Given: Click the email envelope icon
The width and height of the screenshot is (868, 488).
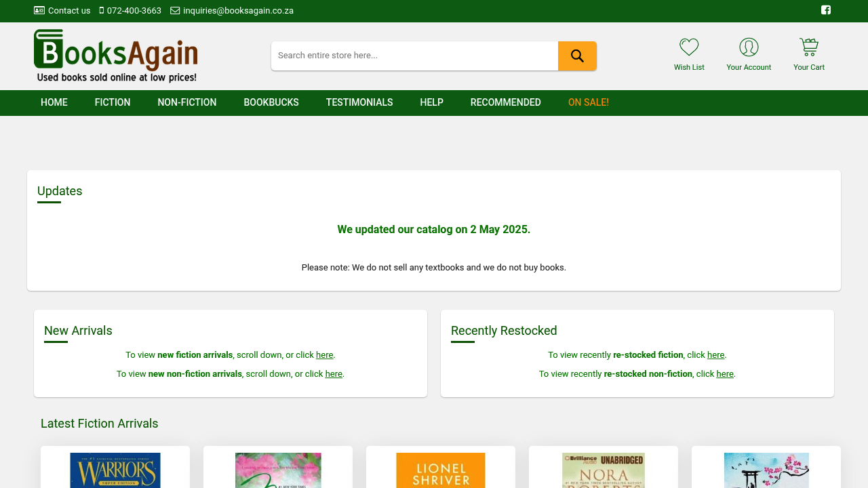Looking at the screenshot, I should point(175,11).
